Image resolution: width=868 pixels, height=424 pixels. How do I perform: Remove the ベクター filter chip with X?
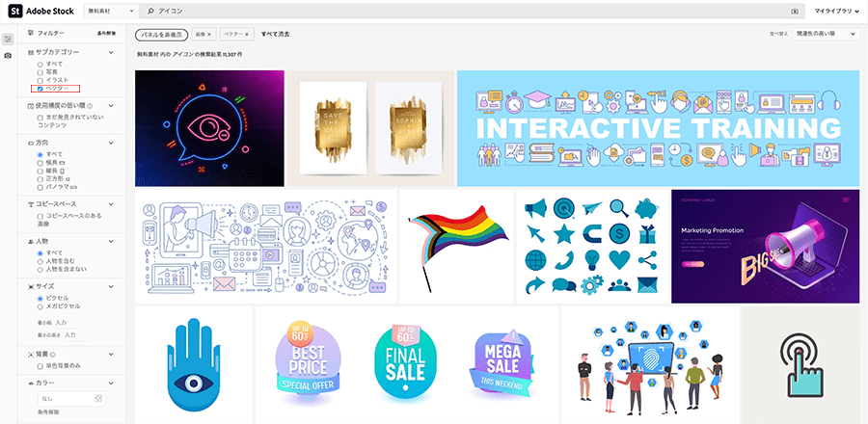pyautogui.click(x=246, y=35)
